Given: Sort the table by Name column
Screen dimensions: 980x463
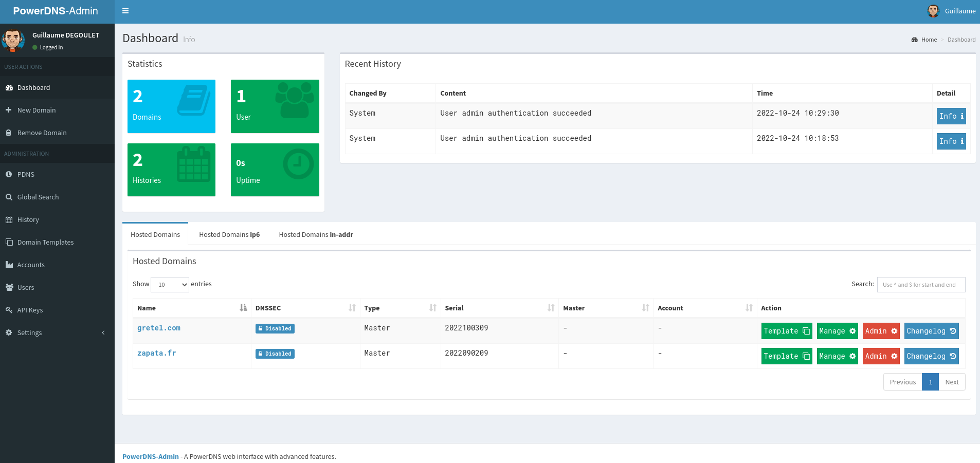Looking at the screenshot, I should click(191, 308).
